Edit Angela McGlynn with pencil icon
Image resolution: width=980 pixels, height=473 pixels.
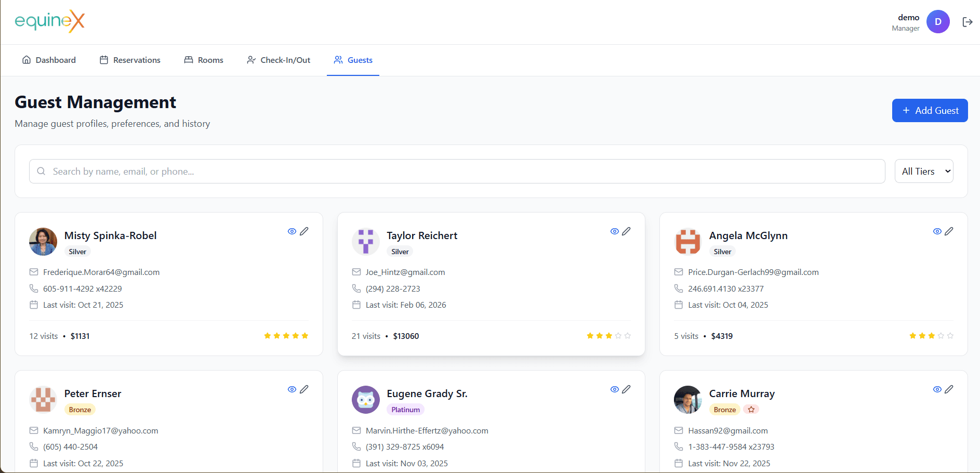[949, 231]
